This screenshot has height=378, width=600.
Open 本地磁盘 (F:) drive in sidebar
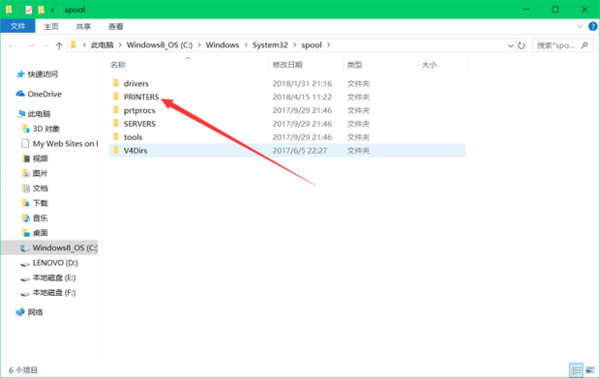coord(54,293)
